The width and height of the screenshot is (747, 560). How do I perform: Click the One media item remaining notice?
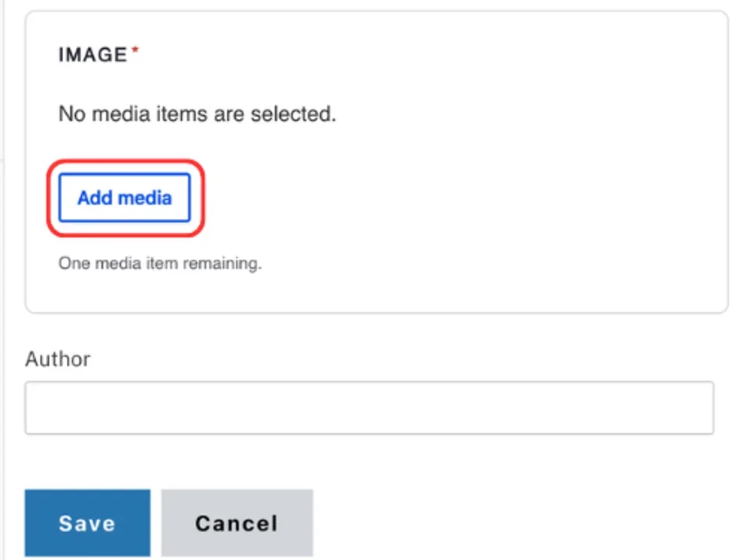point(160,263)
